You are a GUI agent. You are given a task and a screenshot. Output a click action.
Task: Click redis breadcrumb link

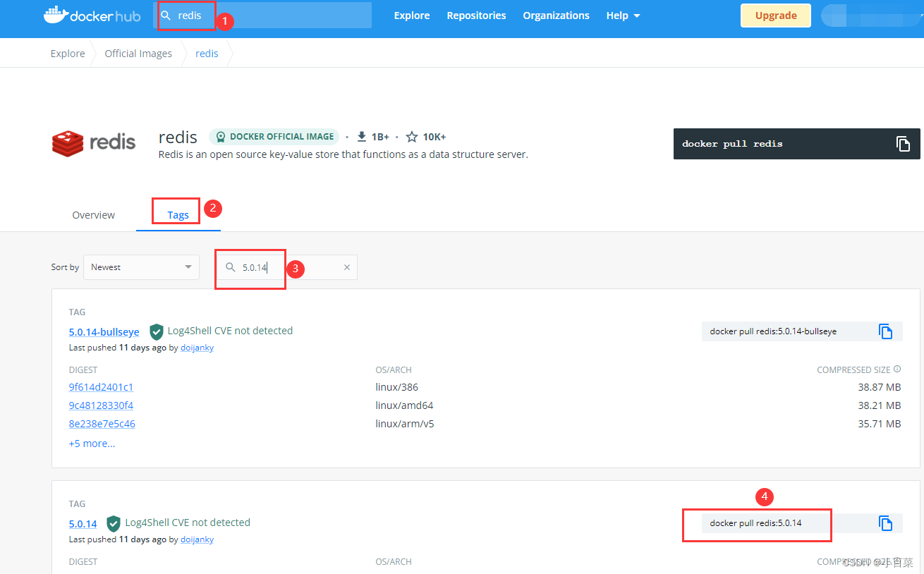coord(207,54)
